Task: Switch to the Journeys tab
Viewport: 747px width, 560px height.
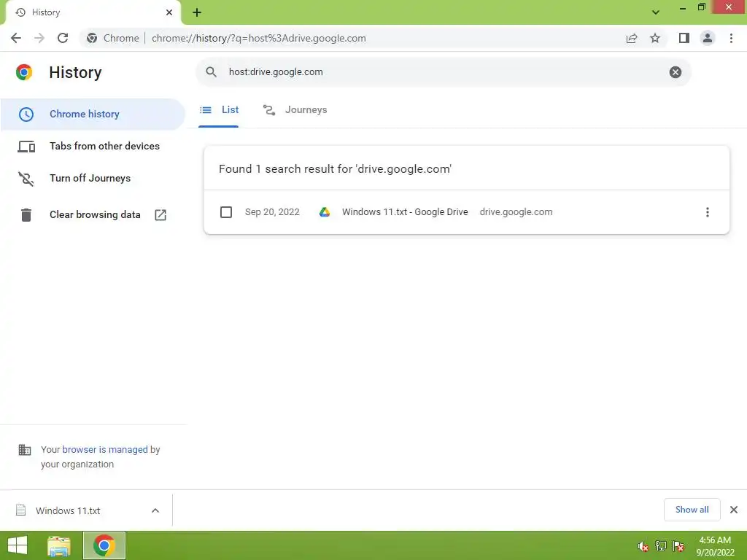Action: (x=295, y=110)
